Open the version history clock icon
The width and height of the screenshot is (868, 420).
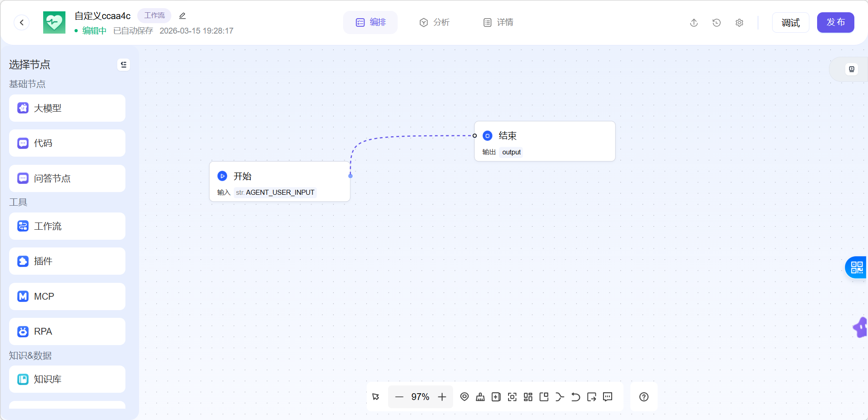[717, 23]
